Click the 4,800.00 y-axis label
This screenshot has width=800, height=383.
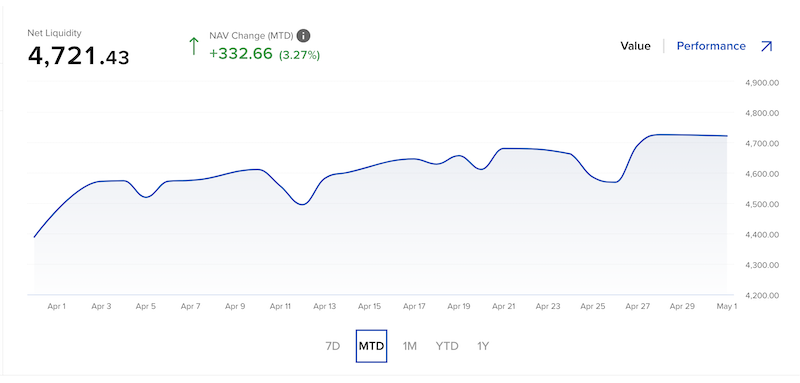coord(761,113)
